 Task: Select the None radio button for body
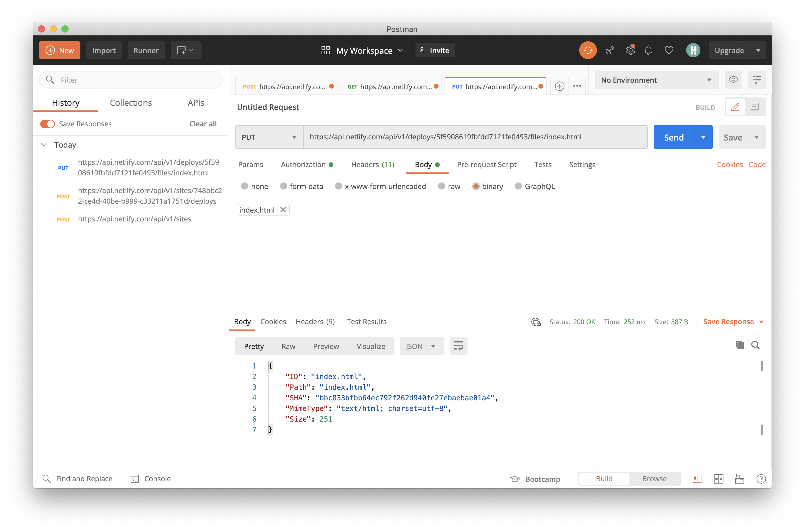coord(244,187)
